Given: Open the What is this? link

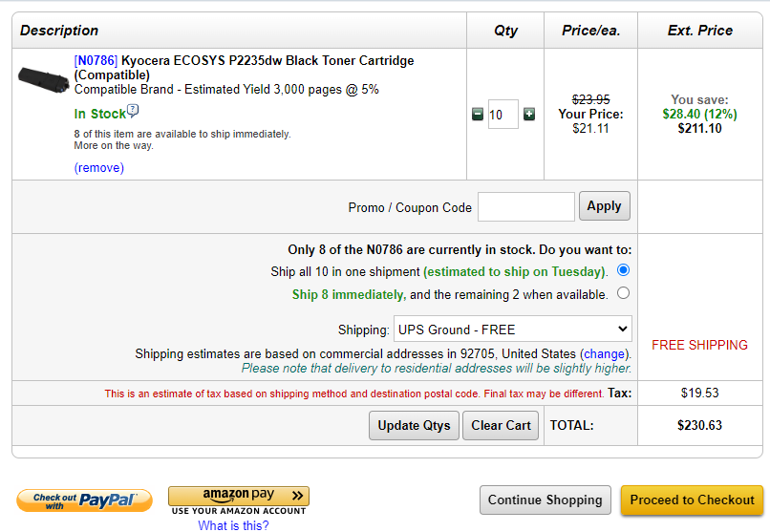Looking at the screenshot, I should click(233, 525).
